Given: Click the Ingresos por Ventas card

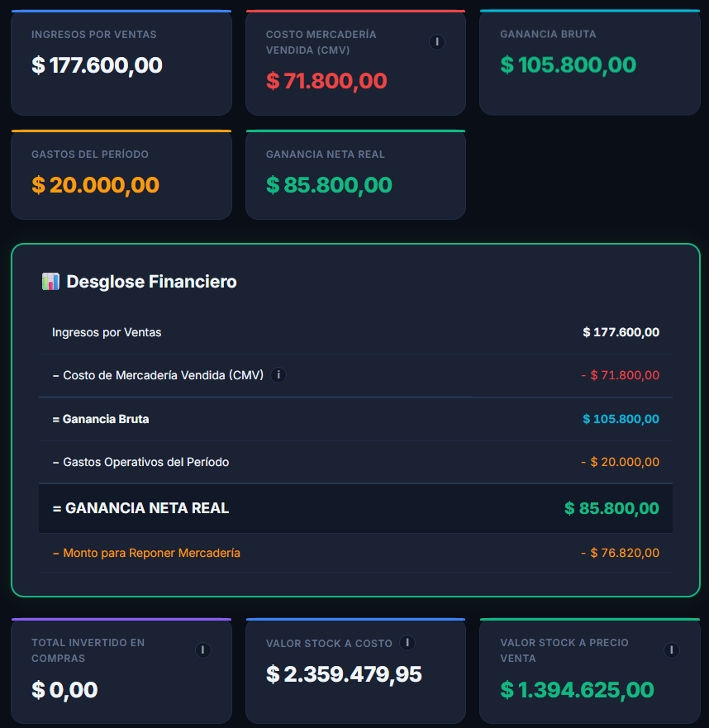Looking at the screenshot, I should click(121, 60).
